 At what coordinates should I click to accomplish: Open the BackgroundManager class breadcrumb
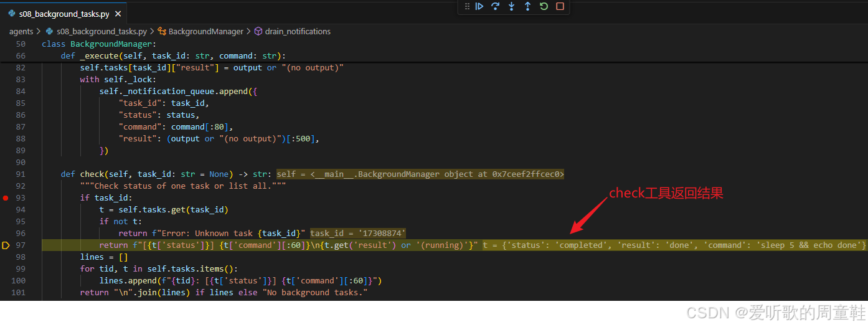[207, 31]
